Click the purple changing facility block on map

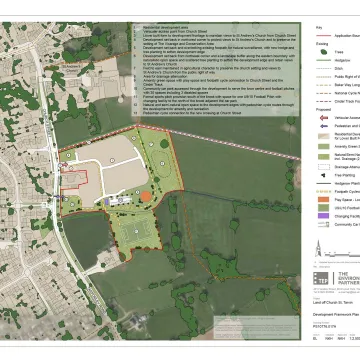(x=107, y=201)
